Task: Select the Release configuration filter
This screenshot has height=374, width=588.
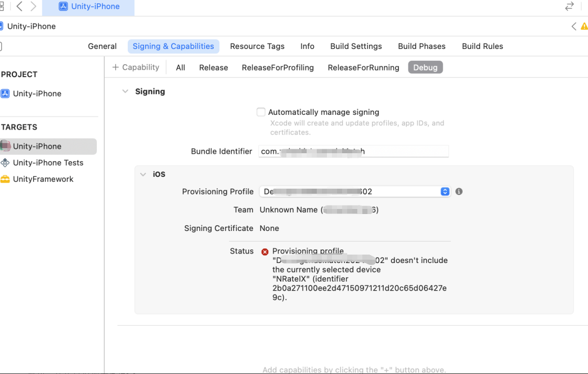Action: tap(213, 68)
